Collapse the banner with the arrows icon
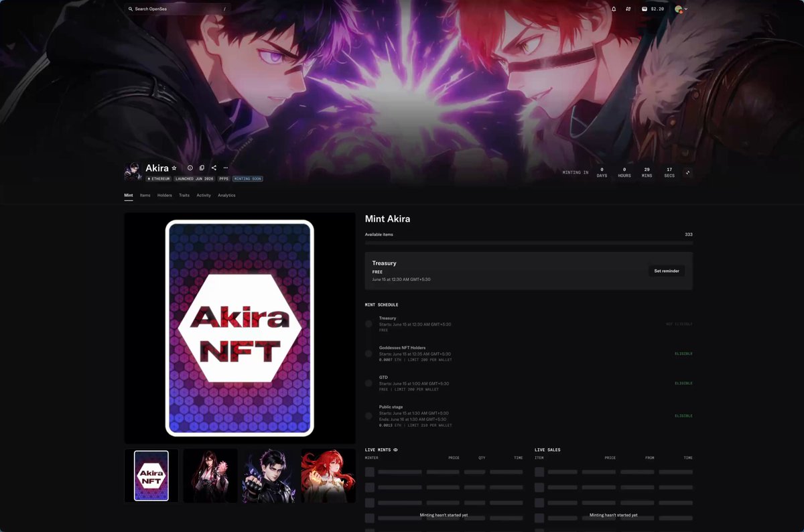 click(x=687, y=173)
